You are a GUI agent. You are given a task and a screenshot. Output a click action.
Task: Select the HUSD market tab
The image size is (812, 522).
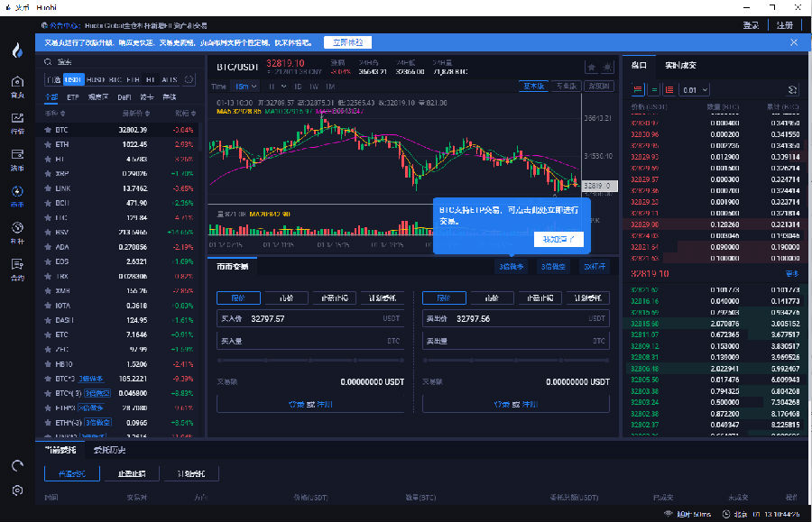point(96,79)
